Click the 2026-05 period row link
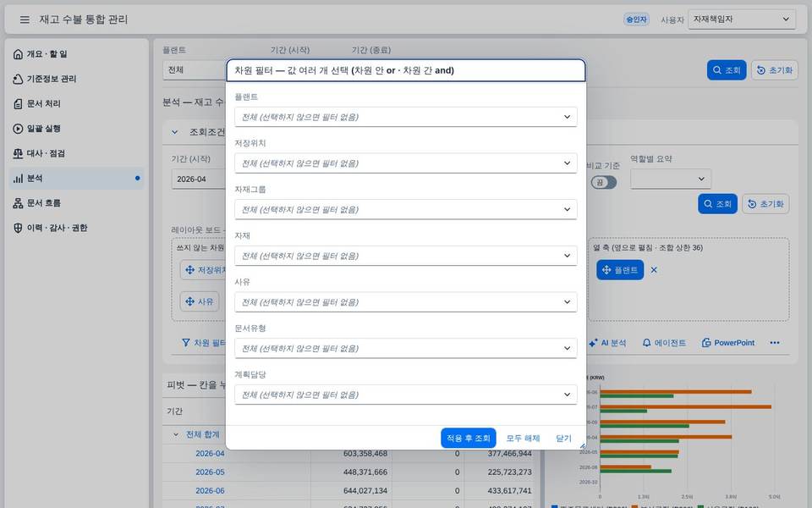 point(210,472)
